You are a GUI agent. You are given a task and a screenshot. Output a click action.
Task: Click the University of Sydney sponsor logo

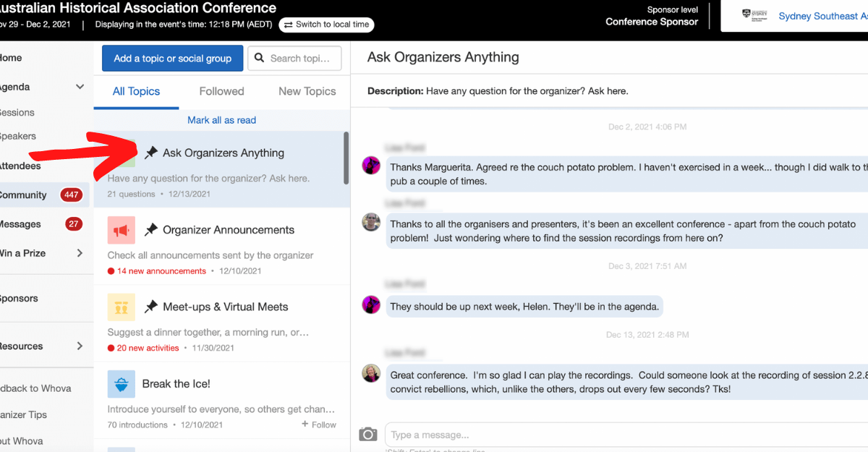coord(754,16)
